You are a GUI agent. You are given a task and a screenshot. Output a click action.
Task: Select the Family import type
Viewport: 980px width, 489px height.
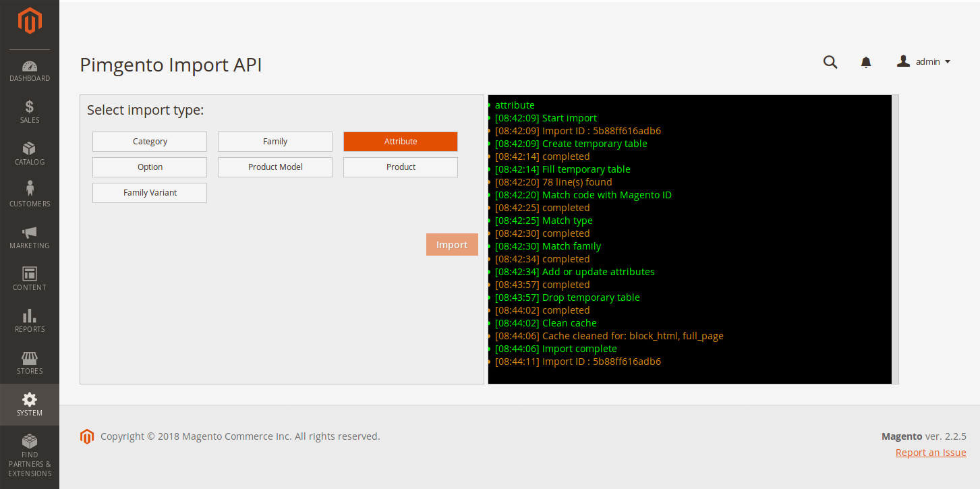(x=275, y=142)
